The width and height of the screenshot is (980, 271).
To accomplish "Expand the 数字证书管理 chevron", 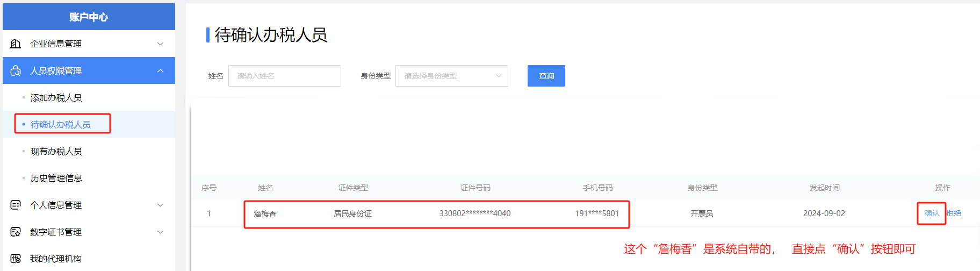I will (160, 232).
